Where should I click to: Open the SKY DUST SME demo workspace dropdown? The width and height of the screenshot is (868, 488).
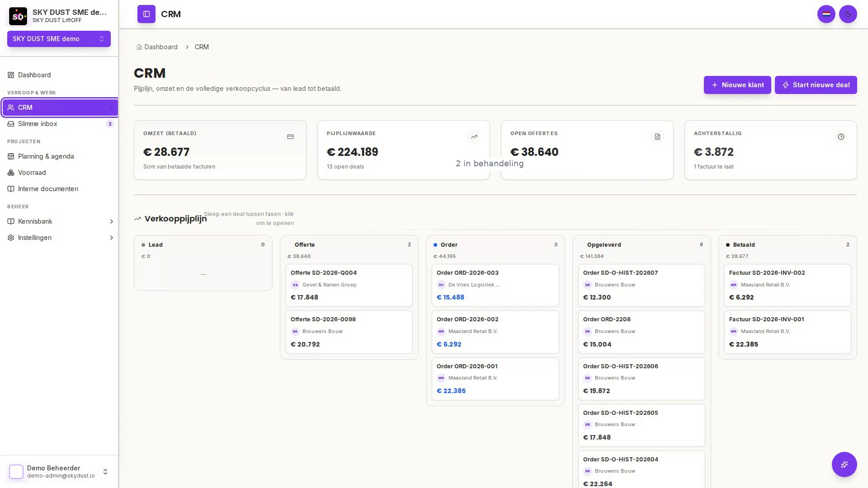(59, 39)
